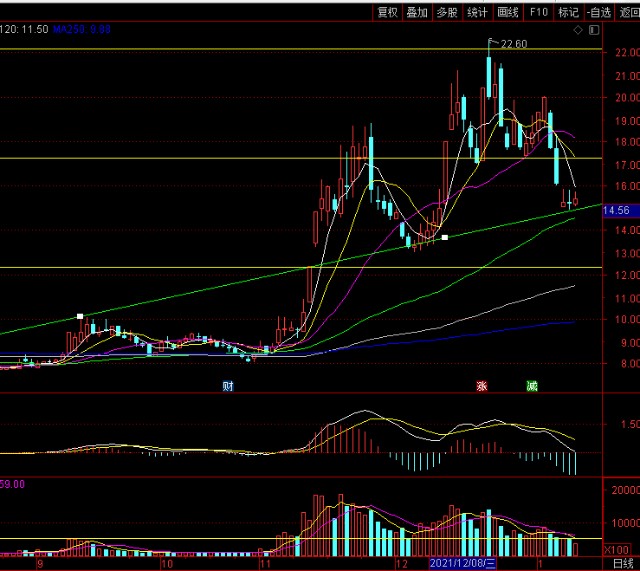
Task: Click the 14.56 current price tag
Action: tap(617, 210)
